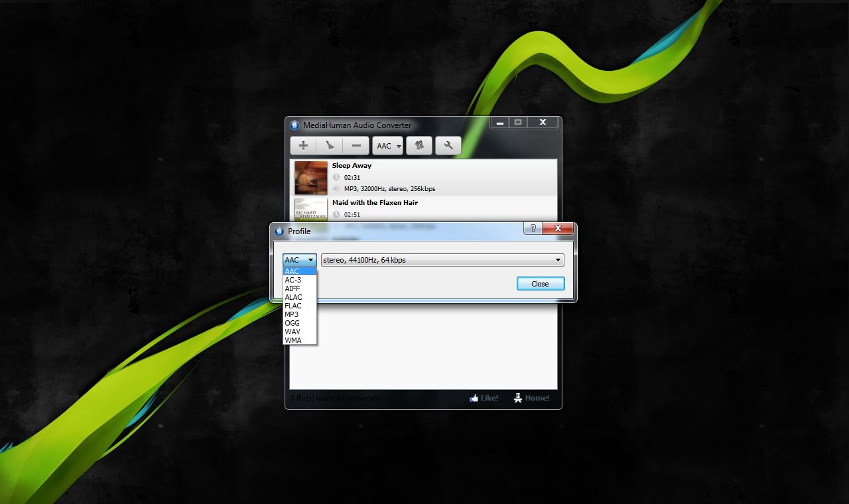Click the Maid with the Flaxen Hair title
The image size is (849, 504).
[375, 203]
